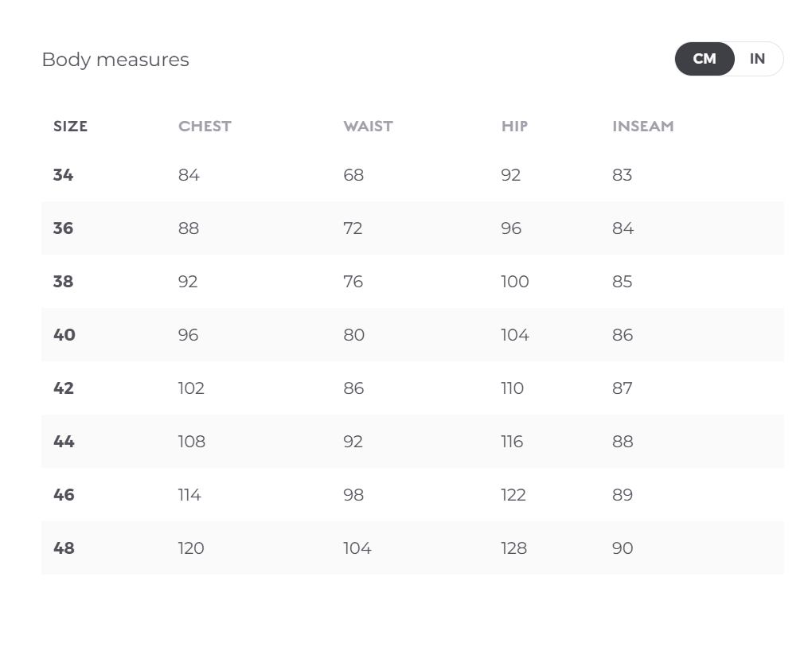The width and height of the screenshot is (812, 647).
Task: Click the INSEAM column header
Action: (642, 127)
